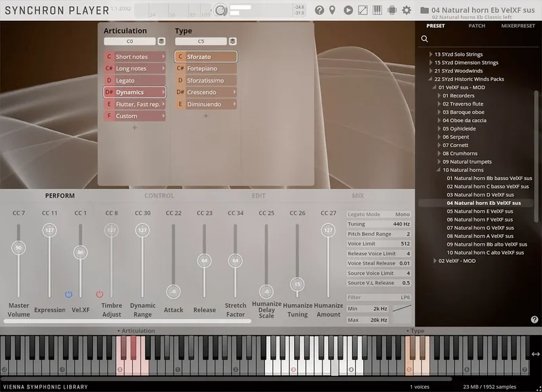Image resolution: width=542 pixels, height=392 pixels.
Task: Add new slot under Articulation column
Action: pyautogui.click(x=134, y=128)
